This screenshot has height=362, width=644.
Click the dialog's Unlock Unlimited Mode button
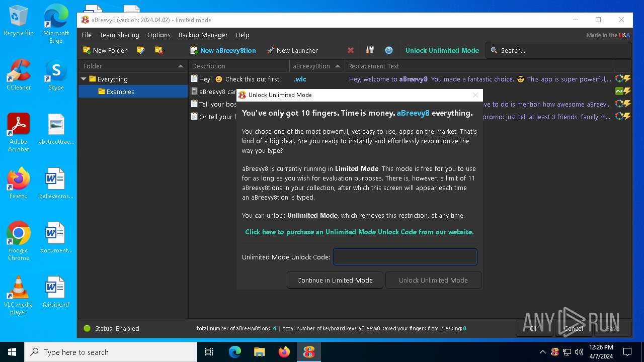pyautogui.click(x=433, y=280)
